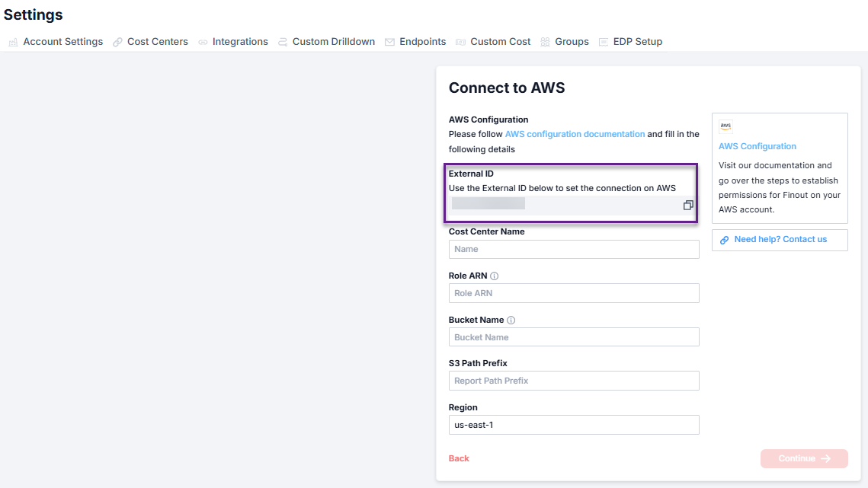The width and height of the screenshot is (868, 488).
Task: Switch to the Cost Centers tab
Action: pos(157,42)
